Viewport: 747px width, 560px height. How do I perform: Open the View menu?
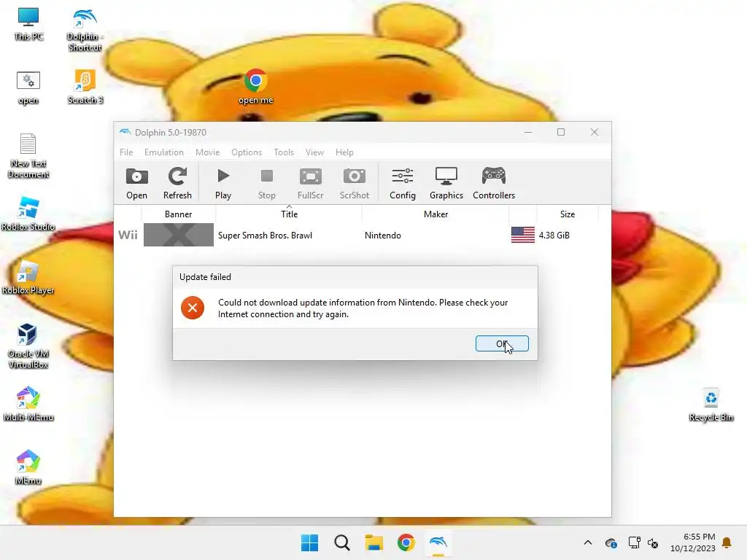[x=315, y=152]
